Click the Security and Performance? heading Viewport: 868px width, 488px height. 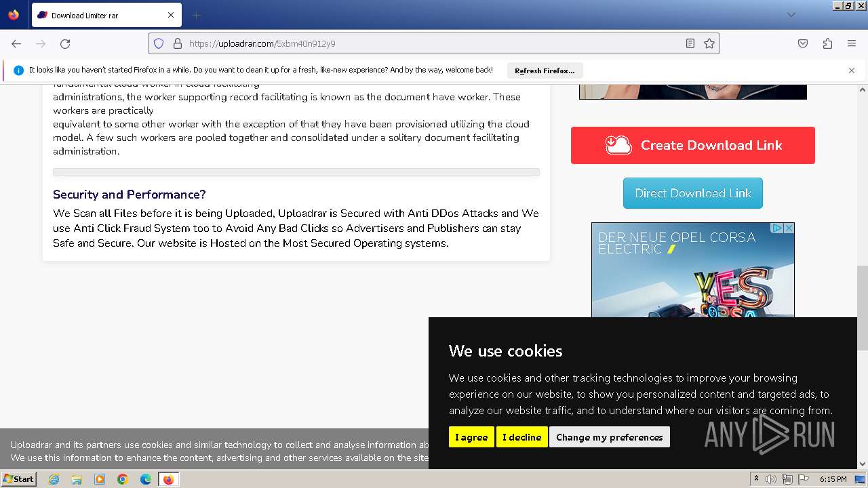[130, 195]
